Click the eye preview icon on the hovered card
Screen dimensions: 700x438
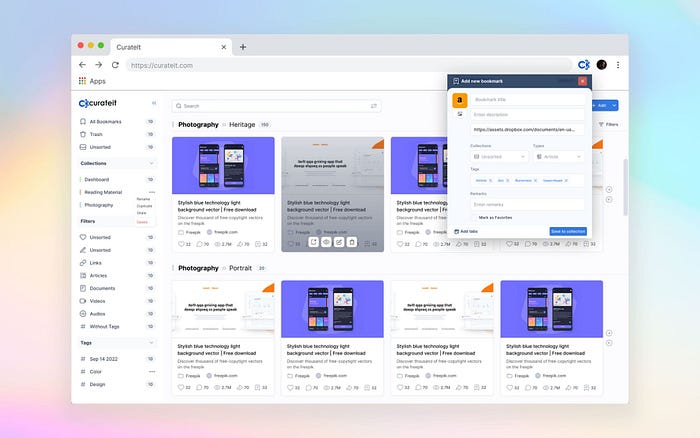[x=326, y=242]
